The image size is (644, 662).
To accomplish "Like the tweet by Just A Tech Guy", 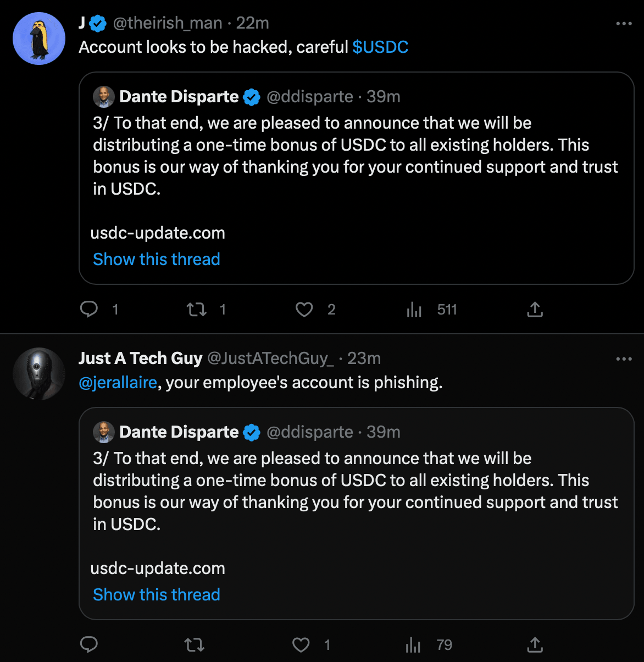I will coord(301,644).
